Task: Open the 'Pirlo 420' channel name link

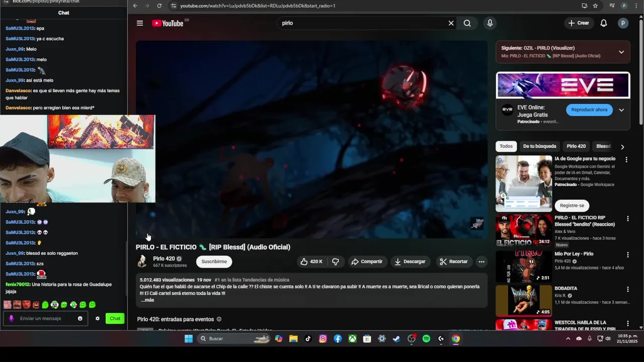Action: (x=164, y=258)
